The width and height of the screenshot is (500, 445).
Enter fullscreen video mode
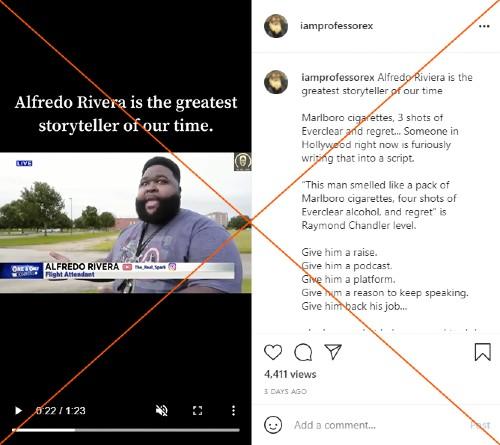point(198,410)
